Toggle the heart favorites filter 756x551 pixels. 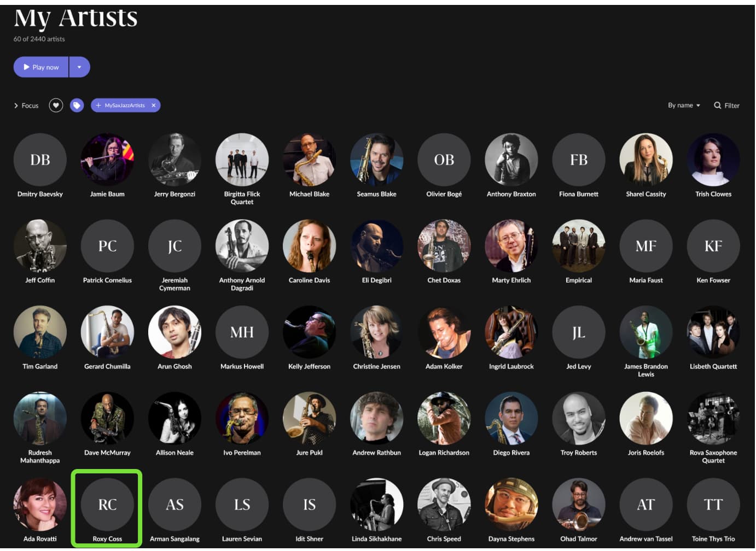(x=56, y=105)
